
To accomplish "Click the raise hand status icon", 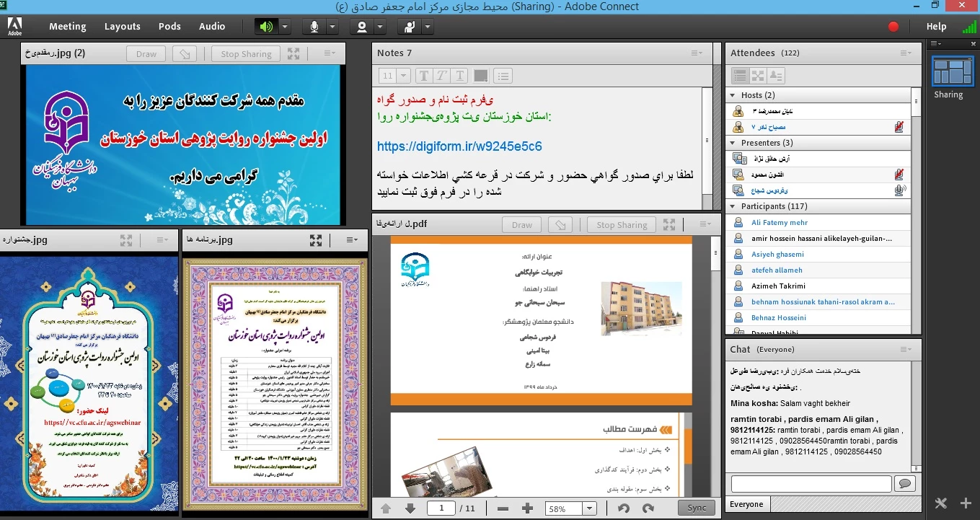I will [410, 27].
